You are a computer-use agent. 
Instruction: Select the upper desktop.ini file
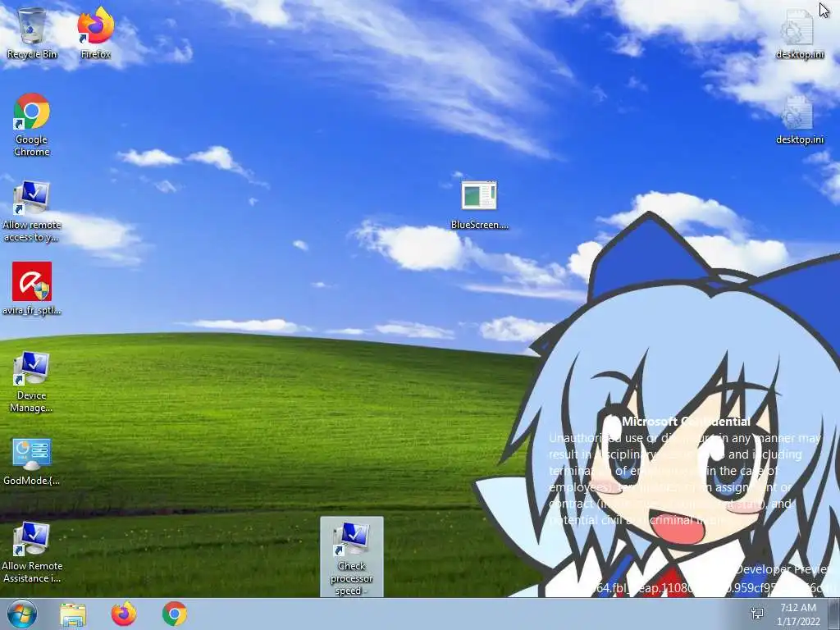799,33
